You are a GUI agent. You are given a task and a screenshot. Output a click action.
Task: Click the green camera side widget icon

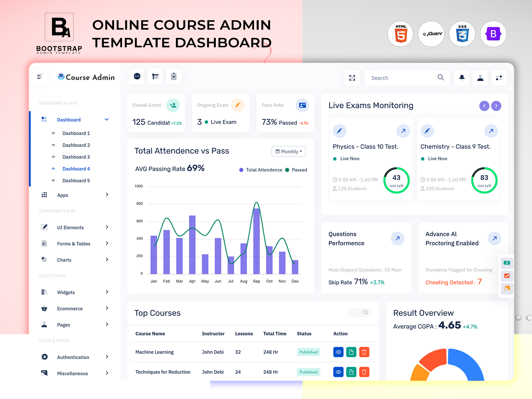point(507,263)
